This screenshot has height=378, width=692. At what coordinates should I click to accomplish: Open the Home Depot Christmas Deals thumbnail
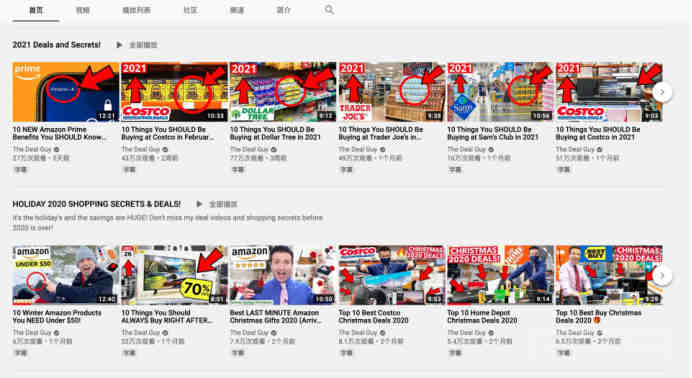pos(500,275)
